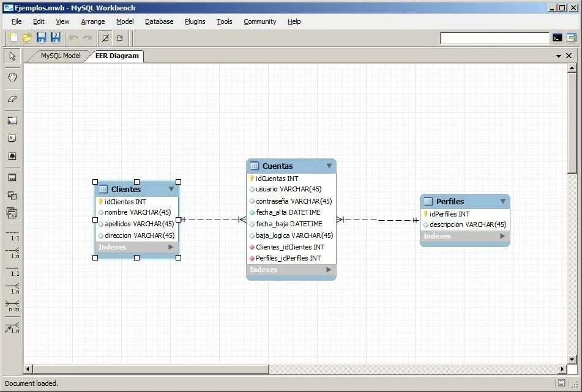The image size is (582, 392).
Task: Select the Cuentas table title
Action: pyautogui.click(x=277, y=166)
